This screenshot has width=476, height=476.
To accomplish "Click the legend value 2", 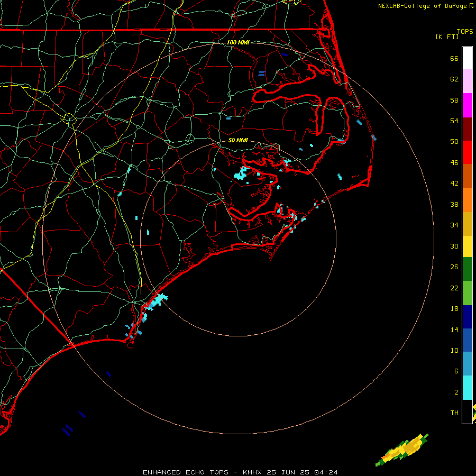I will coord(456,392).
